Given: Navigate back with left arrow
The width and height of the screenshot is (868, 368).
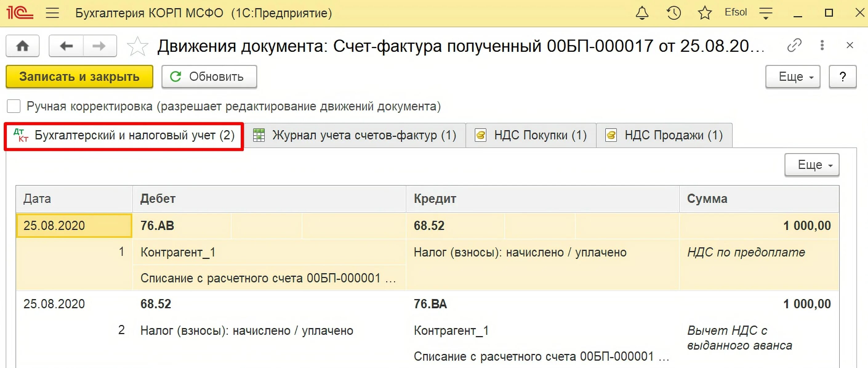Looking at the screenshot, I should coord(66,46).
